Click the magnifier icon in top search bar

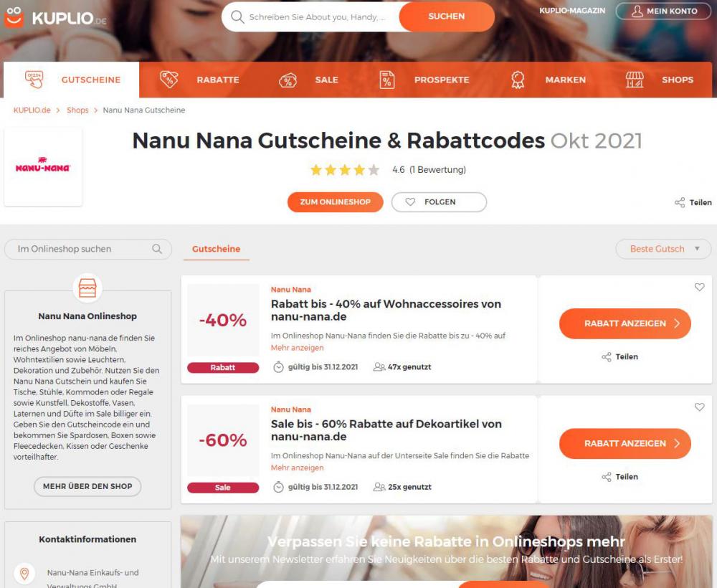point(237,17)
